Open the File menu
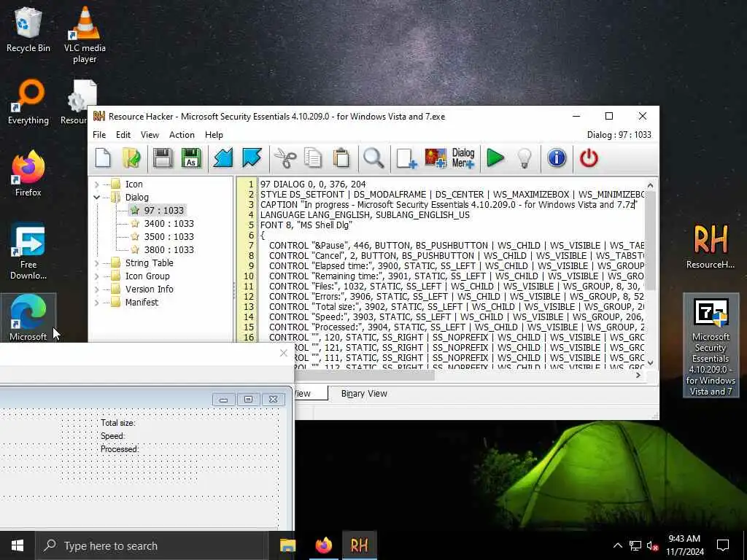 coord(99,135)
